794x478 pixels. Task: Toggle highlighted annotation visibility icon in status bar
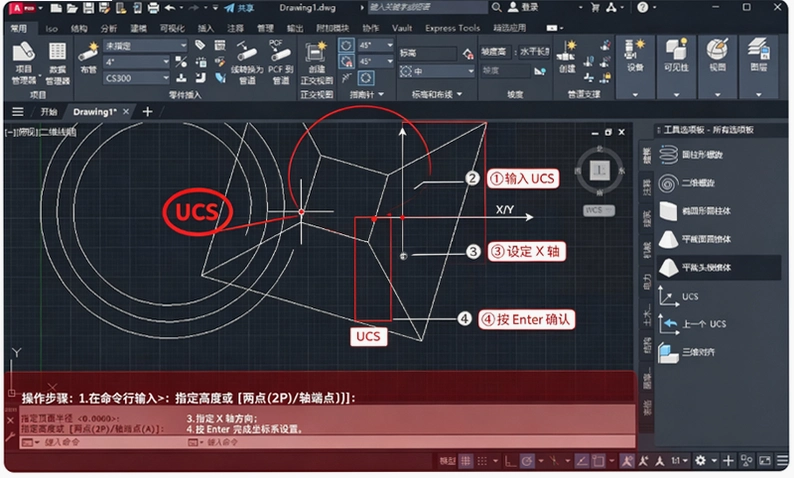click(627, 461)
